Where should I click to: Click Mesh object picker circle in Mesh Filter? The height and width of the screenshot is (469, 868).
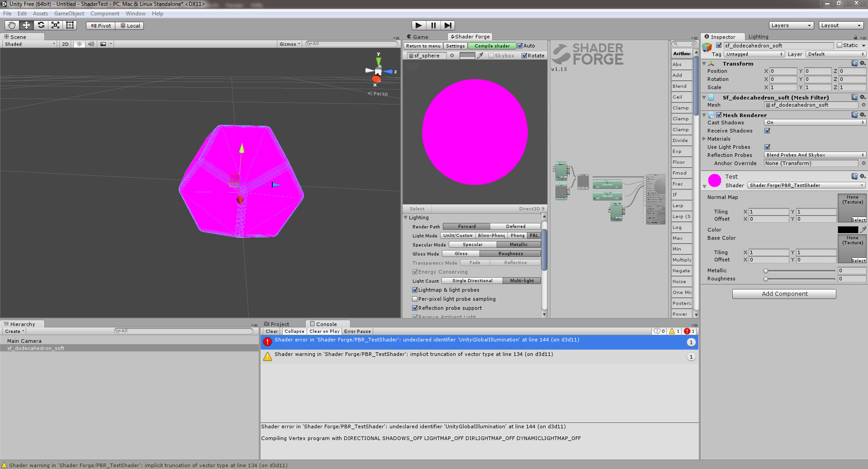(x=863, y=105)
